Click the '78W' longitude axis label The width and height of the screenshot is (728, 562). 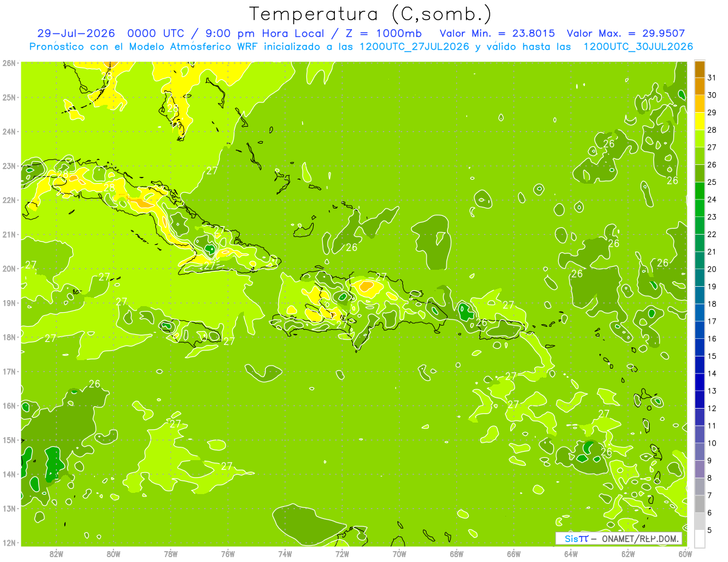pyautogui.click(x=170, y=554)
